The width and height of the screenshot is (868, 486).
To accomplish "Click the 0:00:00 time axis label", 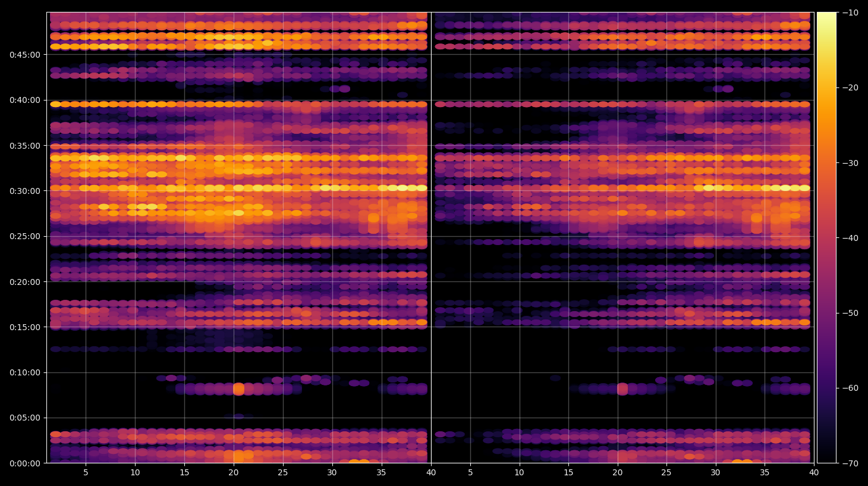I will pyautogui.click(x=25, y=463).
